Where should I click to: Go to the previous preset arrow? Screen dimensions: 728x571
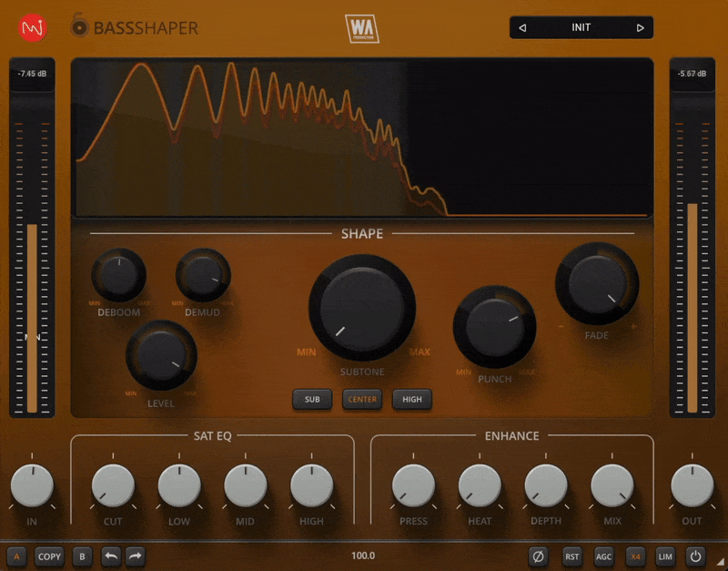point(522,28)
